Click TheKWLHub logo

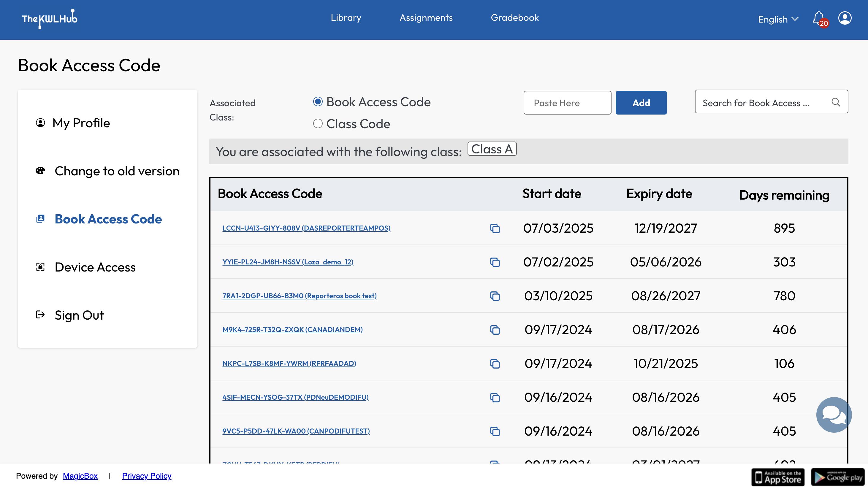coord(50,19)
